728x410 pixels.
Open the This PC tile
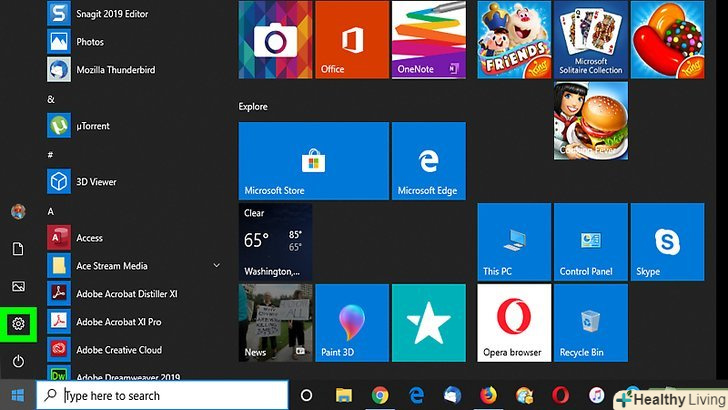pos(514,241)
